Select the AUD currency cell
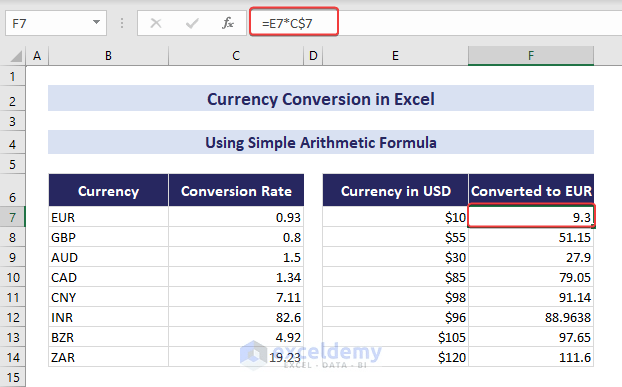The image size is (622, 387). (108, 257)
